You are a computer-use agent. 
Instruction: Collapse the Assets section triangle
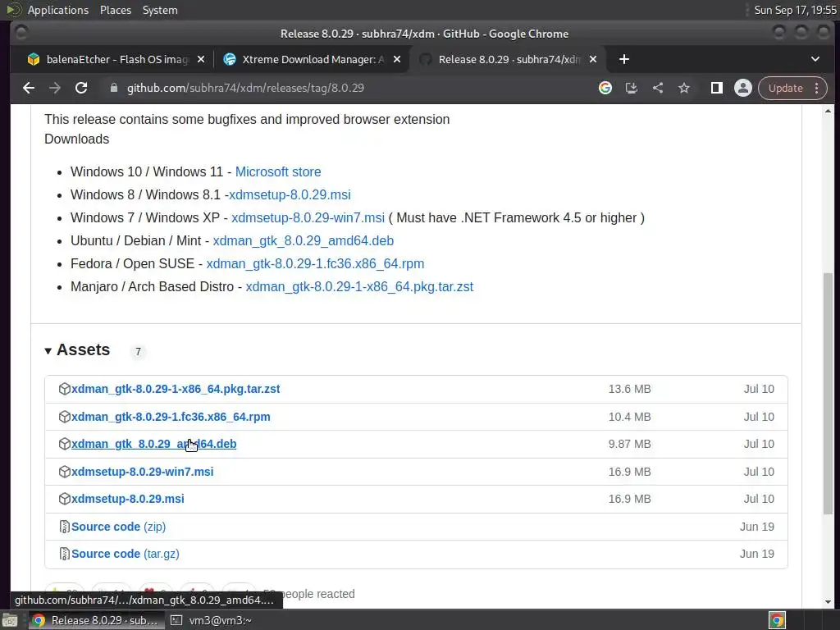pyautogui.click(x=48, y=351)
